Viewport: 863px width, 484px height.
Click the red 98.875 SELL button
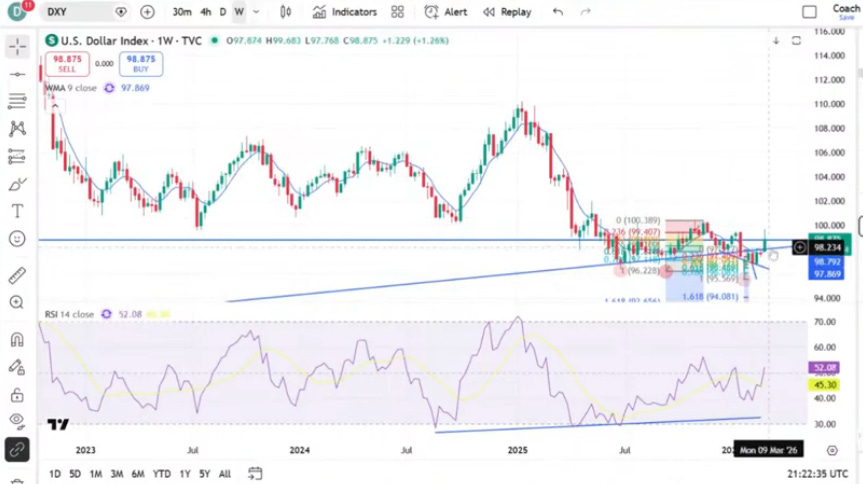67,64
